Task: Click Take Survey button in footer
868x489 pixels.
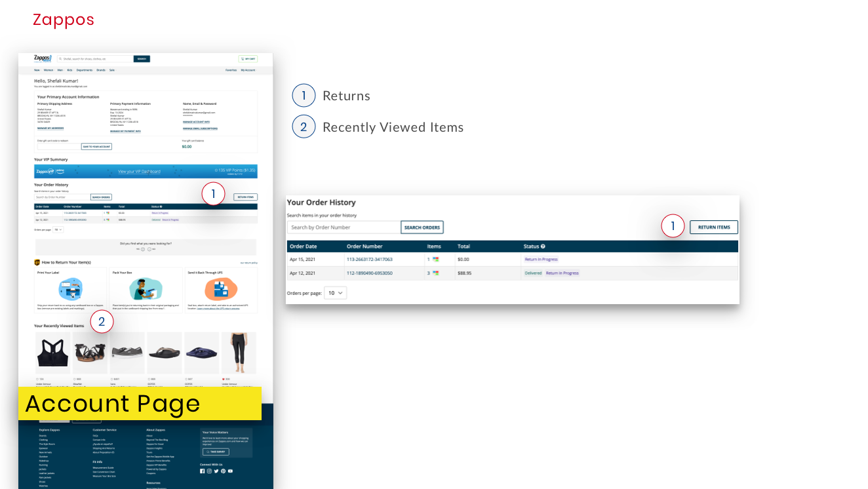Action: point(216,452)
